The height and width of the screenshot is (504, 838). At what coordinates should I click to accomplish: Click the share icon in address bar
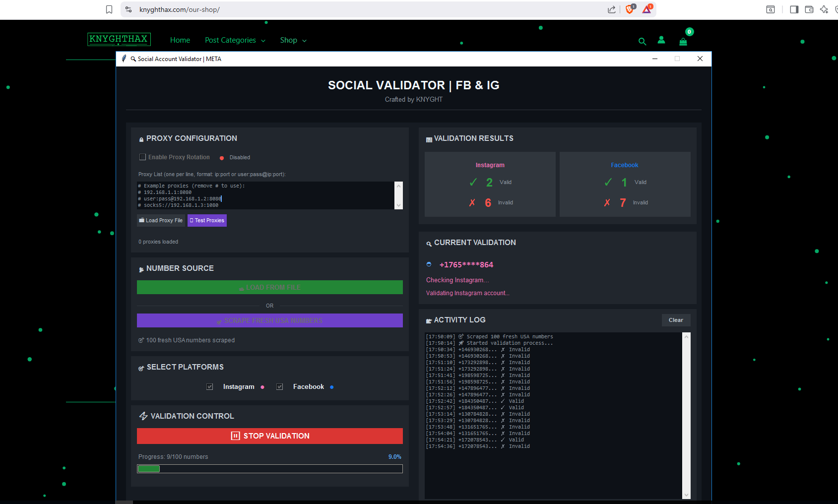point(611,9)
